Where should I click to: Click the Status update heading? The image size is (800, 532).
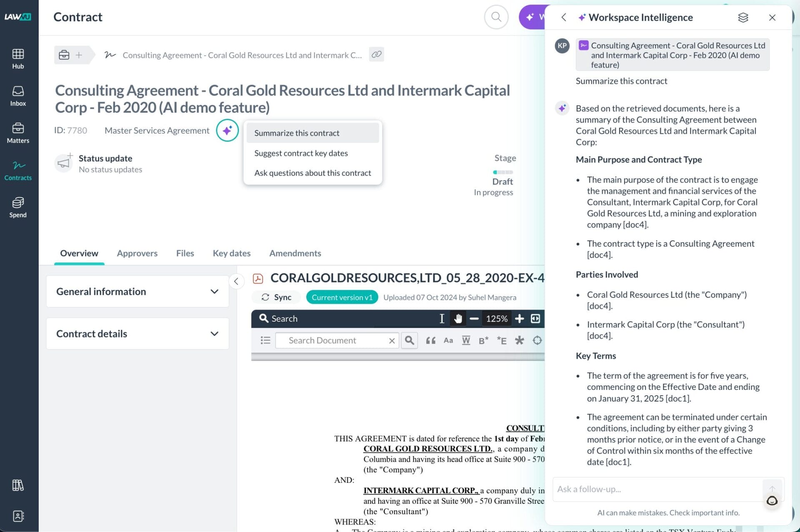coord(105,158)
